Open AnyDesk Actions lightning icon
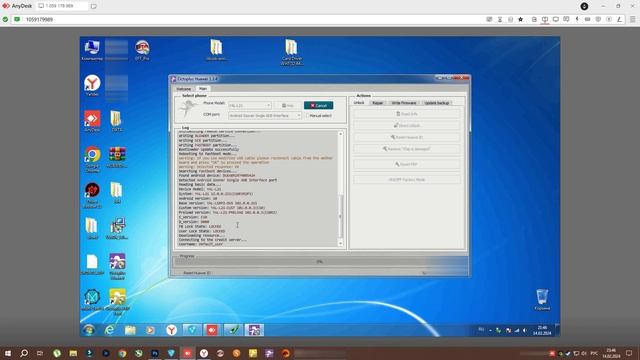The height and width of the screenshot is (360, 640). click(x=577, y=19)
